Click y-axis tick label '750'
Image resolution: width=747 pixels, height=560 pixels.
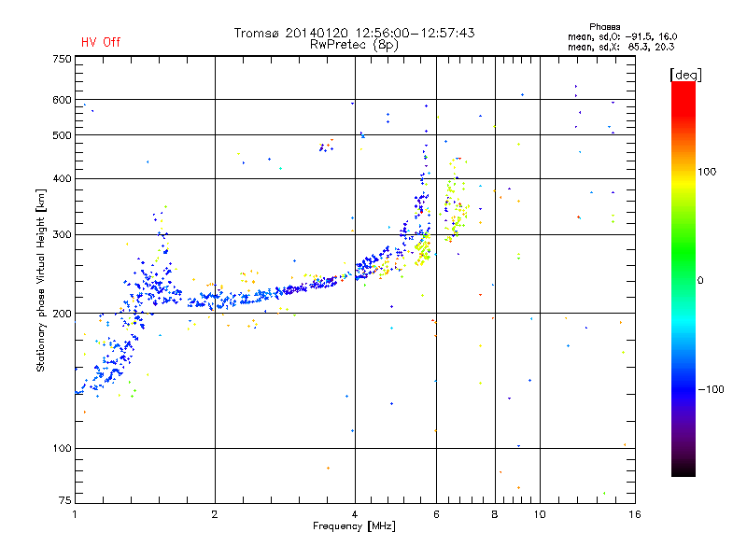[x=62, y=59]
